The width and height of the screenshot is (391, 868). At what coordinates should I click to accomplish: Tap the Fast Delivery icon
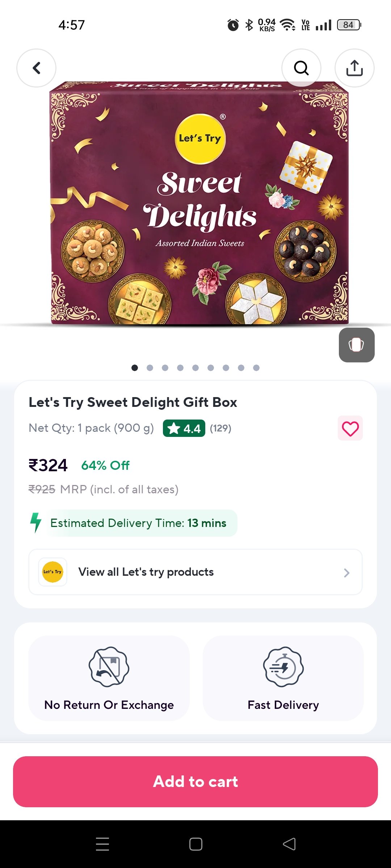click(x=283, y=667)
